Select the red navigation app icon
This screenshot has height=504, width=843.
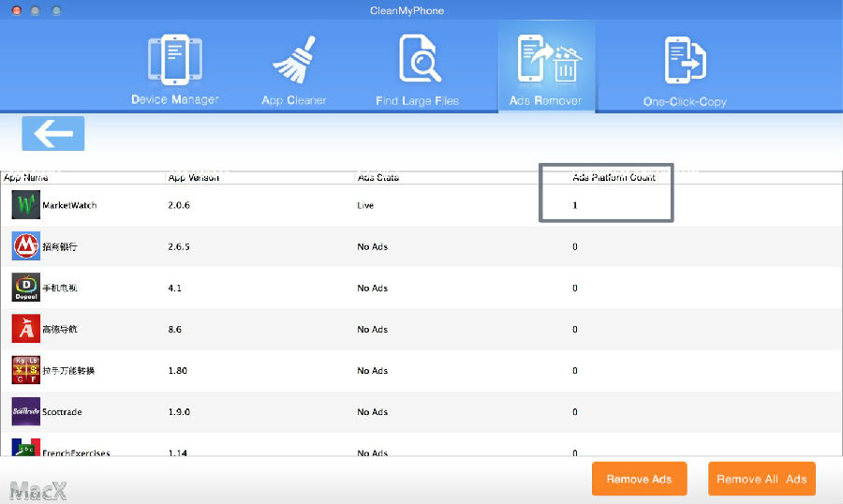click(25, 329)
